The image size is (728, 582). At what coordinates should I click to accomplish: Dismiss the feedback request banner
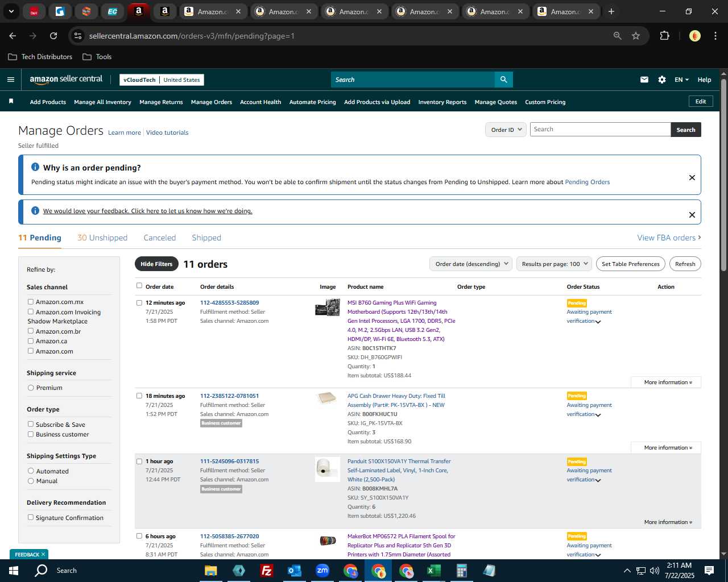[x=692, y=215]
